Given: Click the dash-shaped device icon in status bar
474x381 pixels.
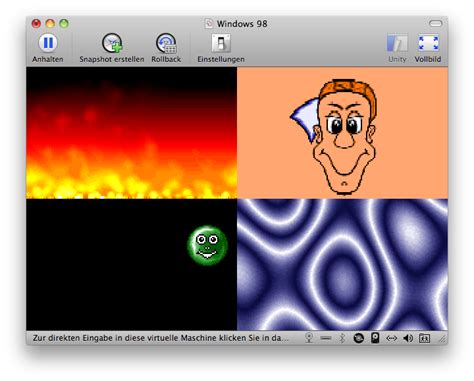Looking at the screenshot, I should pos(326,338).
